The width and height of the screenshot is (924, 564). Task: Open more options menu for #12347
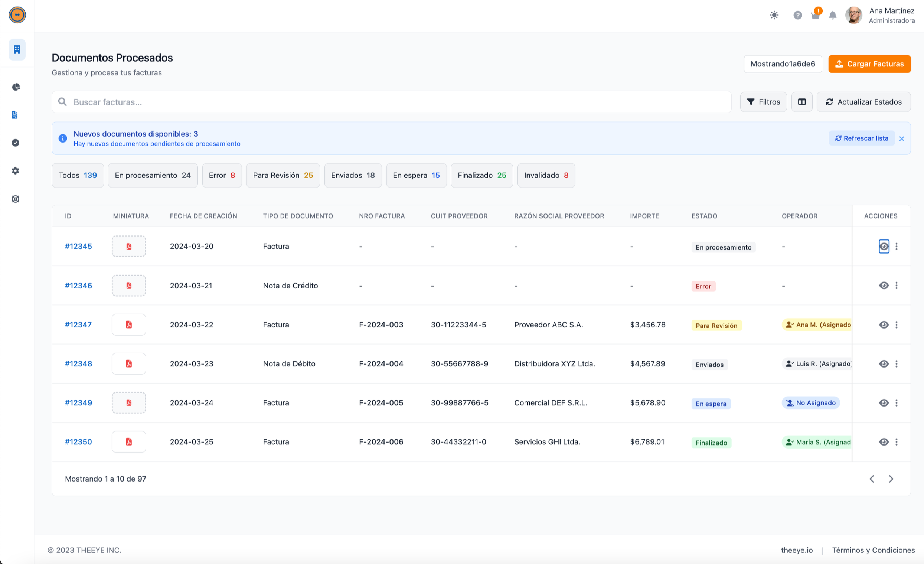tap(896, 325)
